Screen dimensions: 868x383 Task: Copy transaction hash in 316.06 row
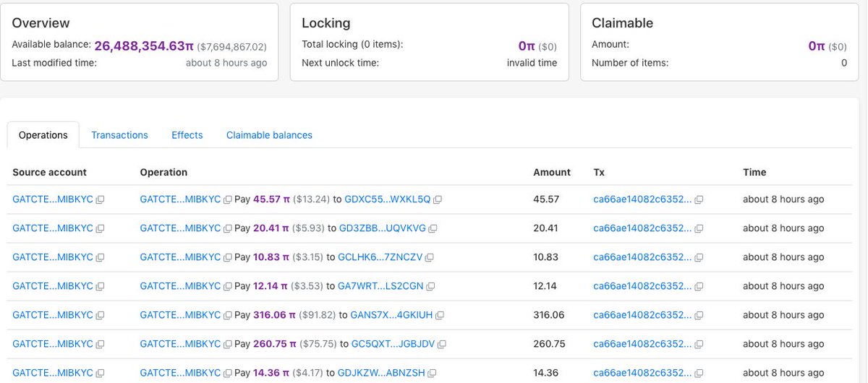pos(699,315)
